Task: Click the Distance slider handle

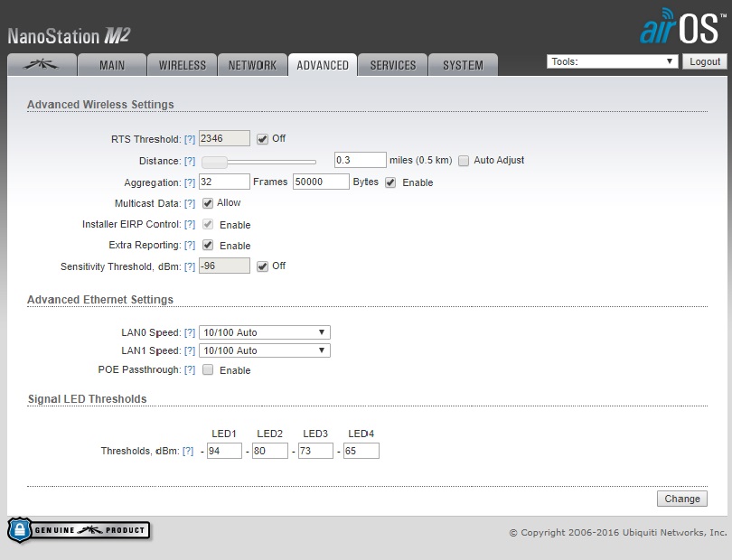Action: click(214, 162)
